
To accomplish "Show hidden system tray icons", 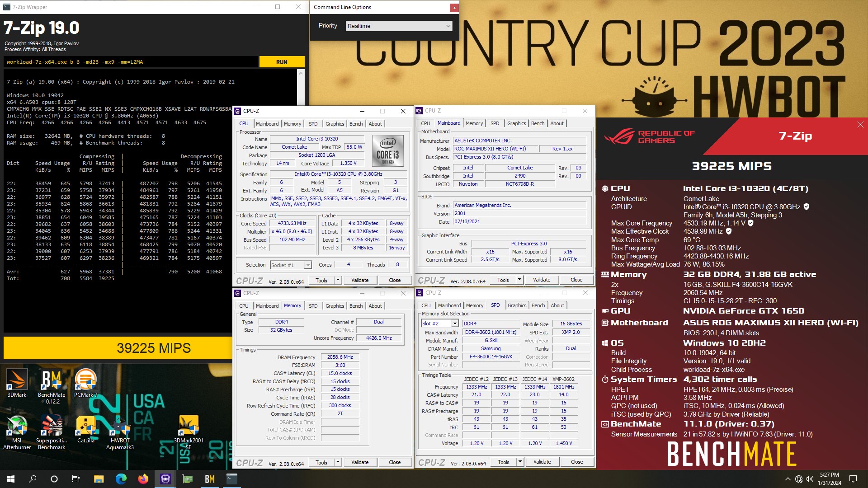I will tap(788, 479).
